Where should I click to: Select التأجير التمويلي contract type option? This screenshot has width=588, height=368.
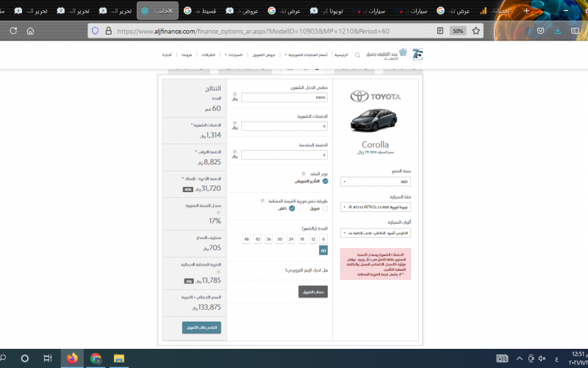pyautogui.click(x=325, y=181)
